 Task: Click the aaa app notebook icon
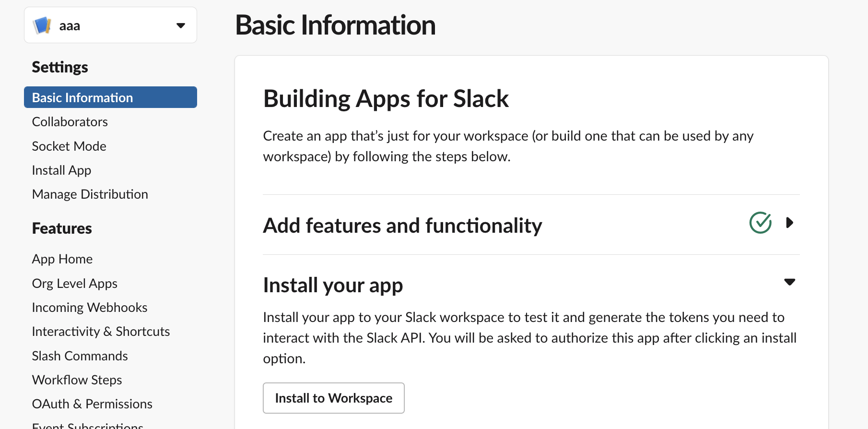[42, 25]
